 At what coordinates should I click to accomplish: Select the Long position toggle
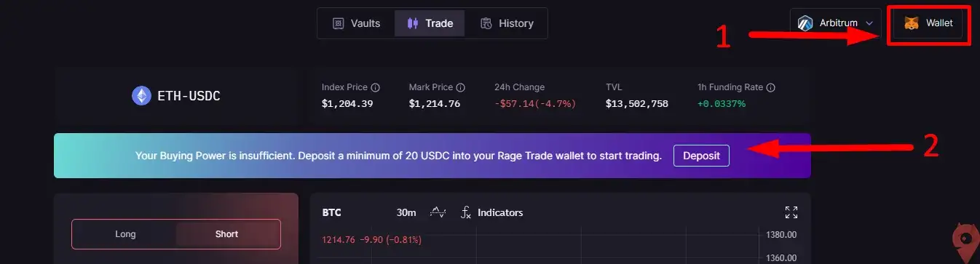(125, 234)
